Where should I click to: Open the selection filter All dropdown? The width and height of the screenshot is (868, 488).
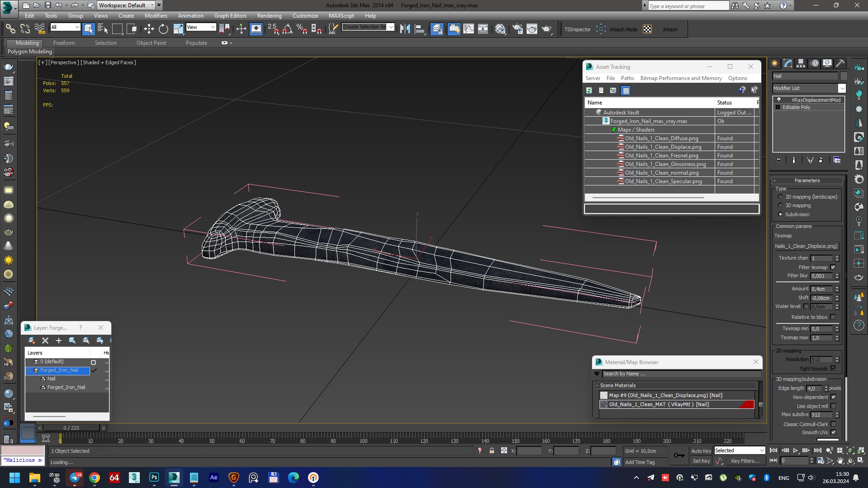click(65, 27)
